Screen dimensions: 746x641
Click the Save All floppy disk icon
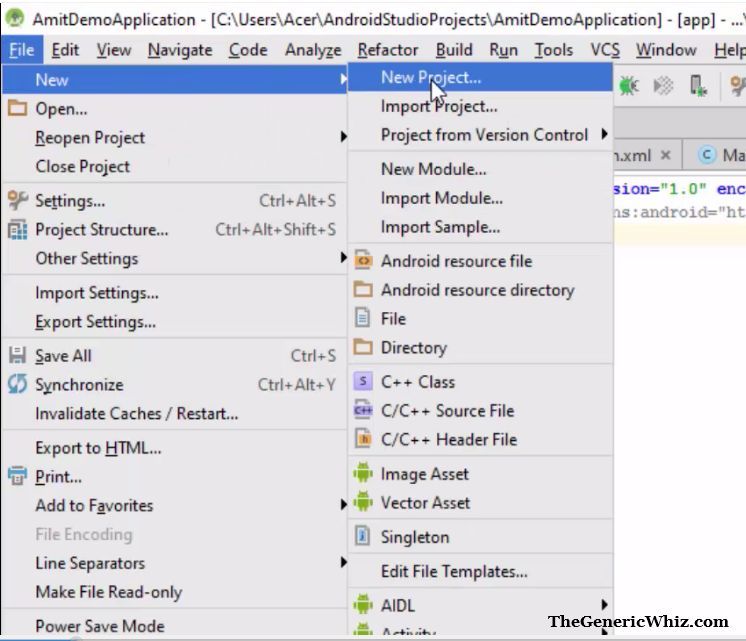[18, 355]
